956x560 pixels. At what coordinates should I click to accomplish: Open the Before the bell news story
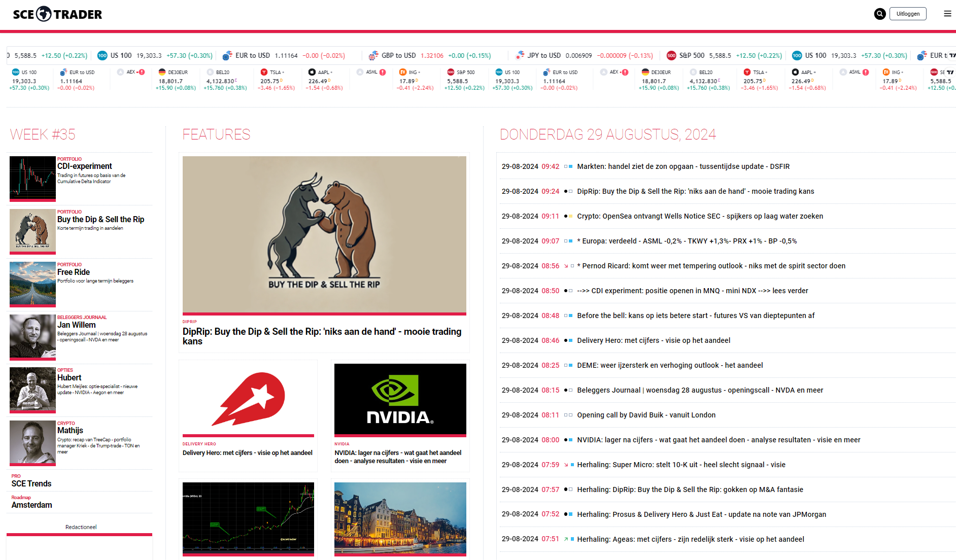(696, 316)
